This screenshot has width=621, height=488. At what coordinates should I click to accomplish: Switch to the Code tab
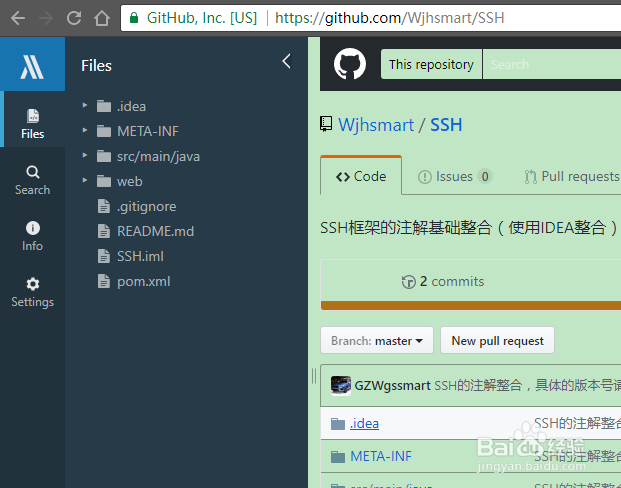pos(361,176)
